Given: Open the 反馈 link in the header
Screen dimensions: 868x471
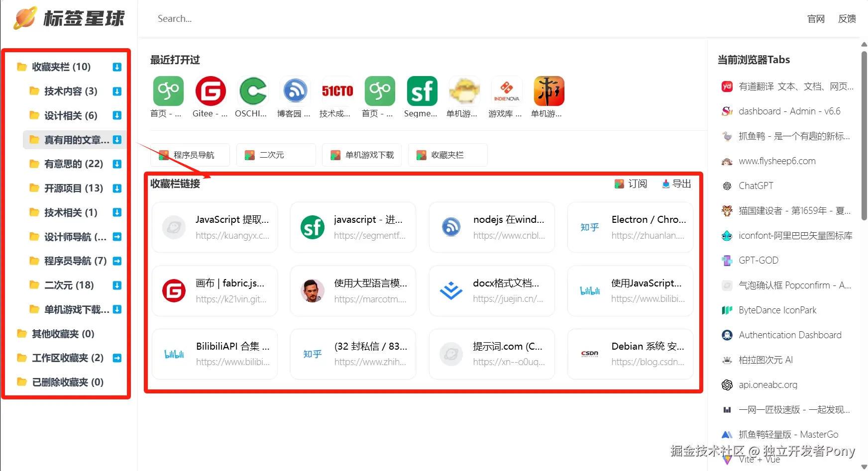Looking at the screenshot, I should [847, 19].
